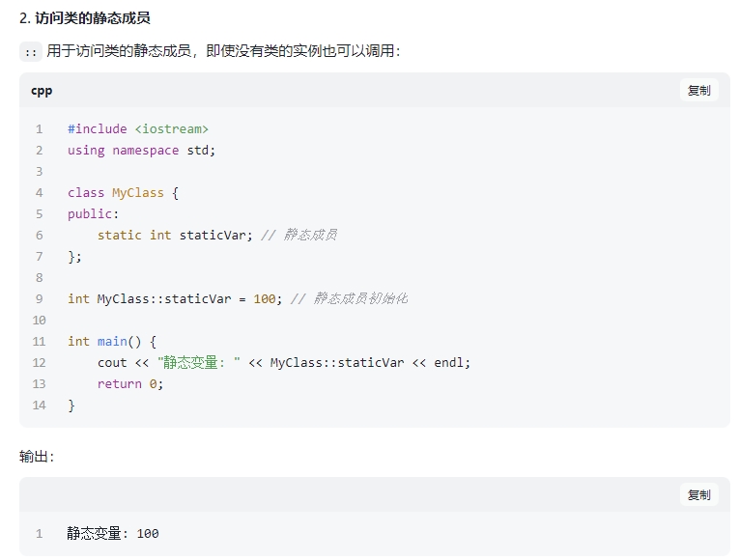Click the comment '// 静态成员初始化'
The height and width of the screenshot is (560, 739).
[x=350, y=298]
